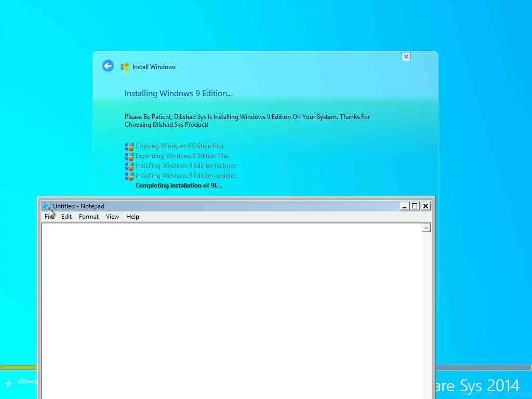This screenshot has width=532, height=399.
Task: Click the 'Untitled - Notepad' title bar text
Action: (x=79, y=206)
